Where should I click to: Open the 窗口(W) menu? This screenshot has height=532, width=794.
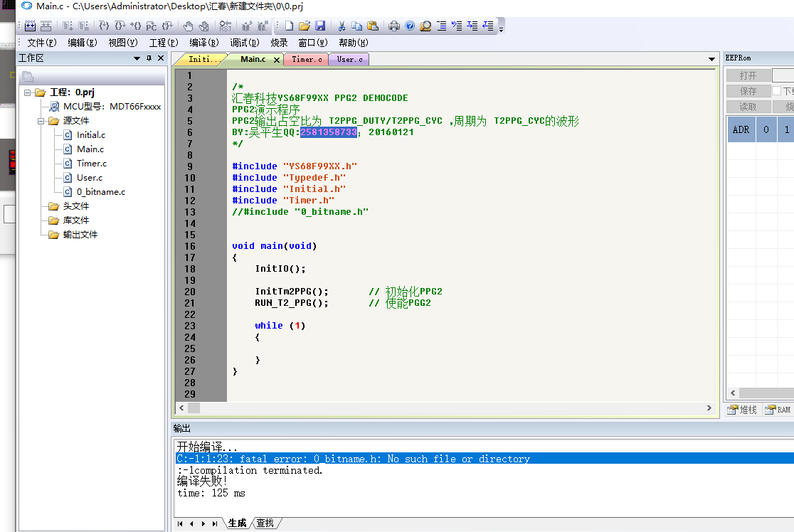click(312, 43)
